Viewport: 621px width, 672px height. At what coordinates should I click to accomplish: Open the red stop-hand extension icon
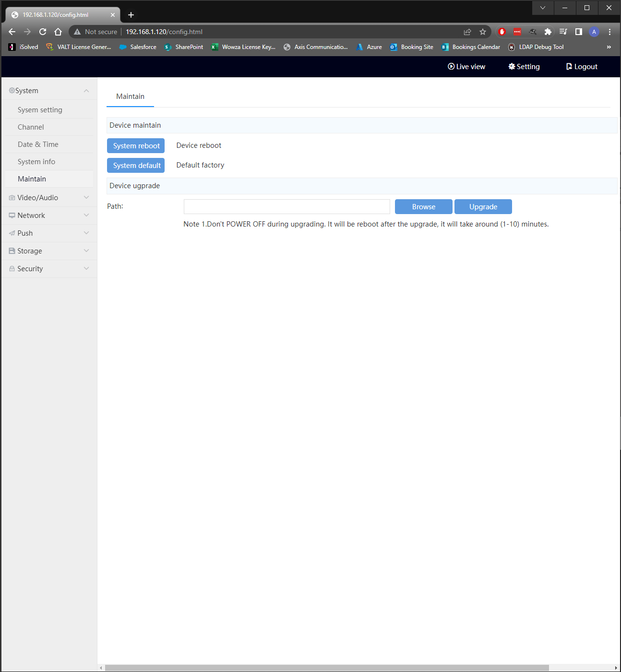coord(502,32)
